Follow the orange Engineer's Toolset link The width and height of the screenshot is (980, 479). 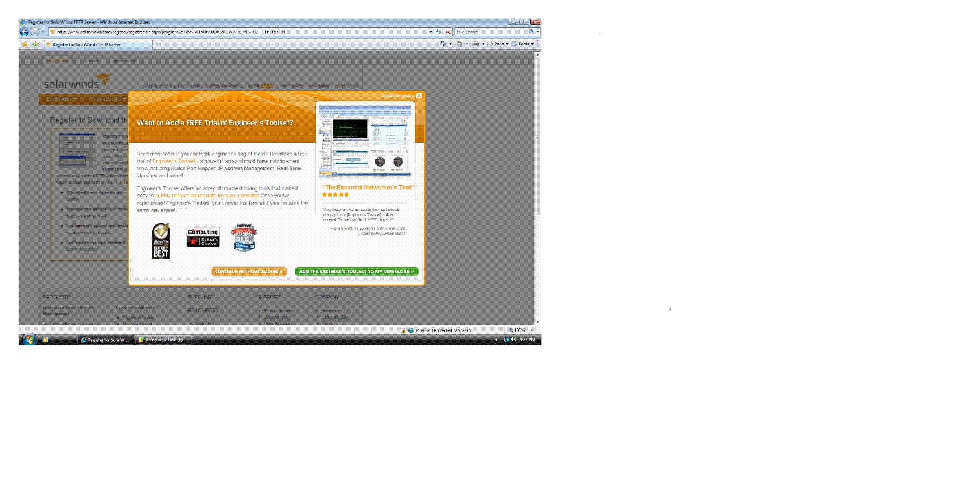[174, 162]
